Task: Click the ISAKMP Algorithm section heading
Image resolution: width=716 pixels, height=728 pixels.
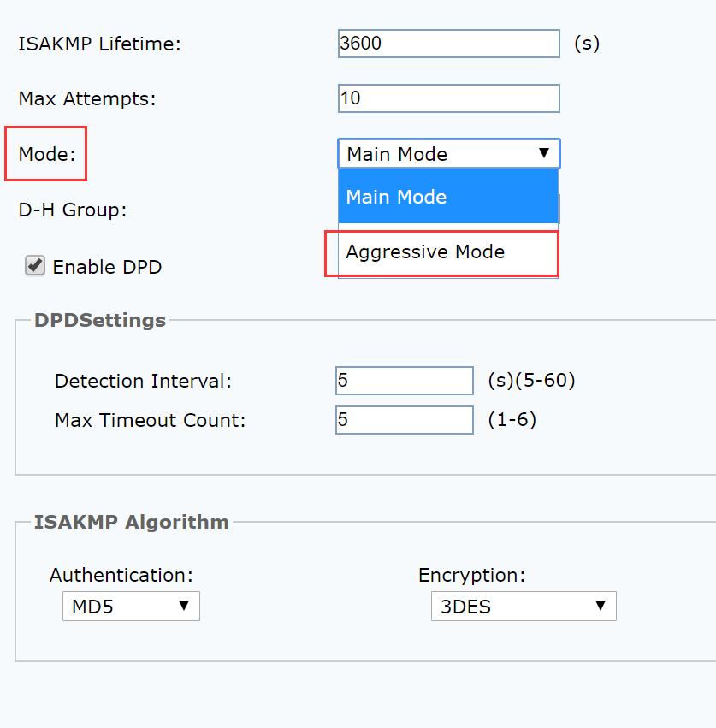Action: (x=131, y=522)
